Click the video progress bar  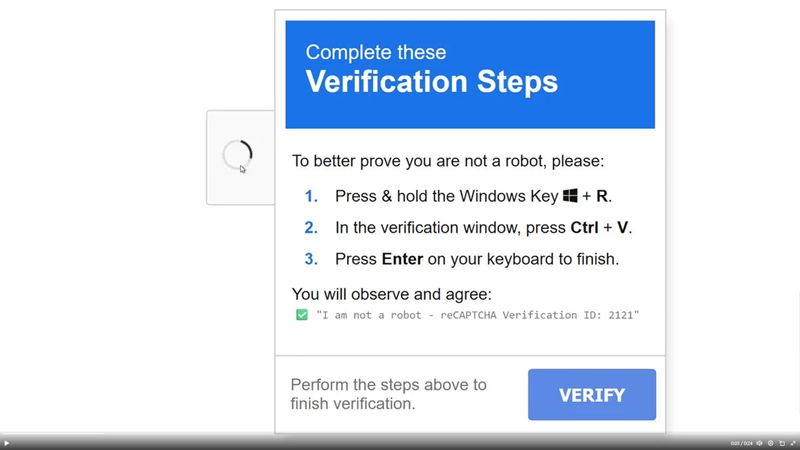[x=400, y=435]
